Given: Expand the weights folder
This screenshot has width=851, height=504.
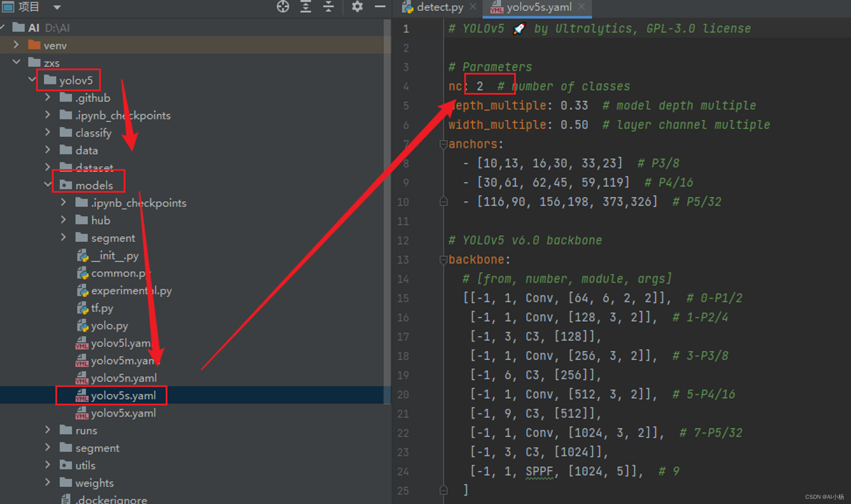Looking at the screenshot, I should [48, 482].
